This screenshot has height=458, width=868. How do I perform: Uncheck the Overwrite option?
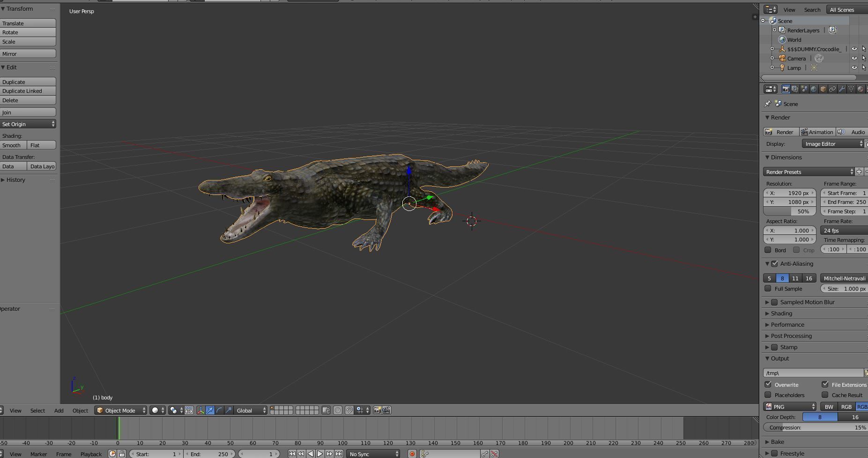(768, 384)
